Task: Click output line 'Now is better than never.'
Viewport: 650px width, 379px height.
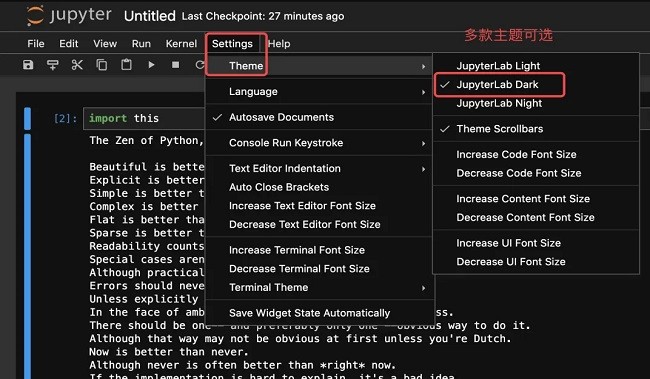Action: click(169, 352)
